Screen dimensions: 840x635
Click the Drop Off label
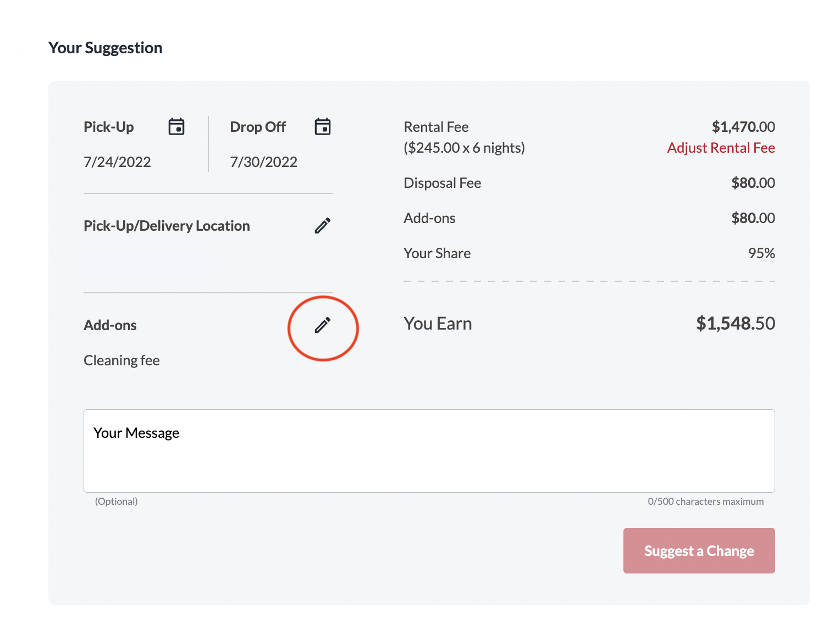[x=258, y=127]
